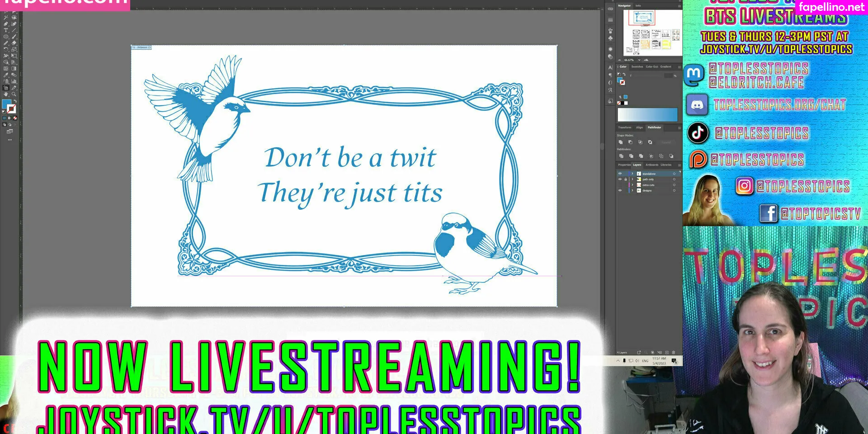Click the Unite shape mode icon
The image size is (868, 434).
[621, 142]
